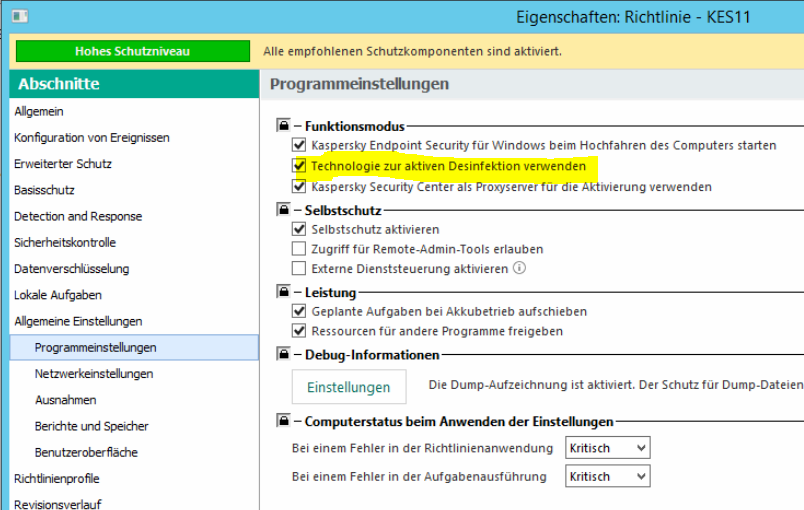804x510 pixels.
Task: Click the window icon in title bar
Action: click(20, 16)
